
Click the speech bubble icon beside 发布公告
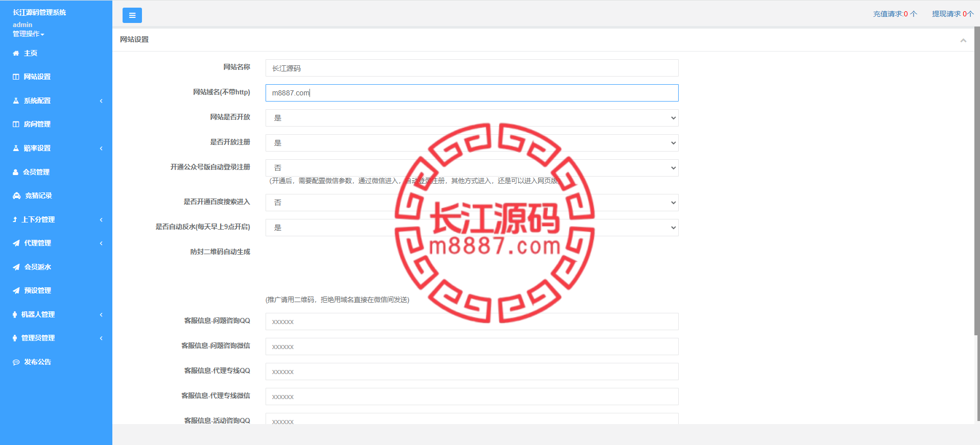tap(16, 362)
